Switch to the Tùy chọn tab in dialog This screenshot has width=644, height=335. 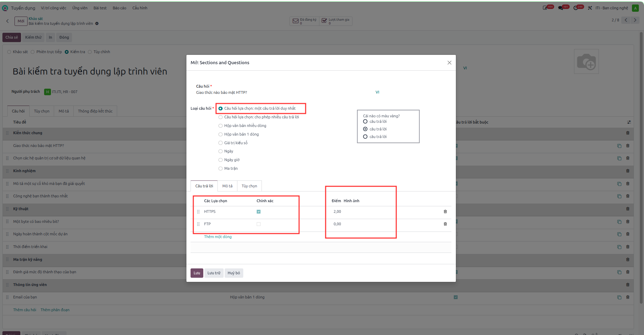[249, 186]
